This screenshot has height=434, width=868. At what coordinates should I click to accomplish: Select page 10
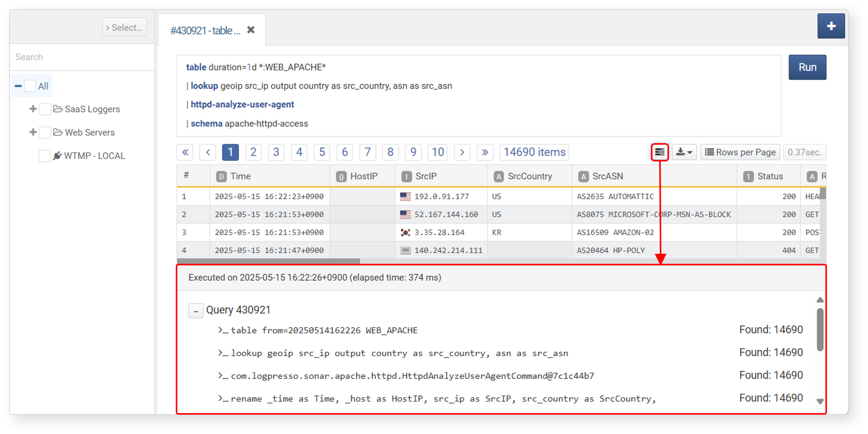437,152
